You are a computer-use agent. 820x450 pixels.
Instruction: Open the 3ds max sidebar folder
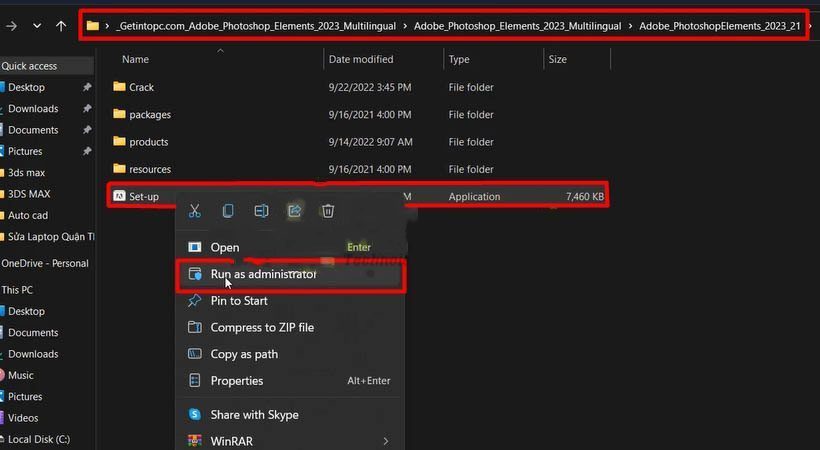point(26,173)
